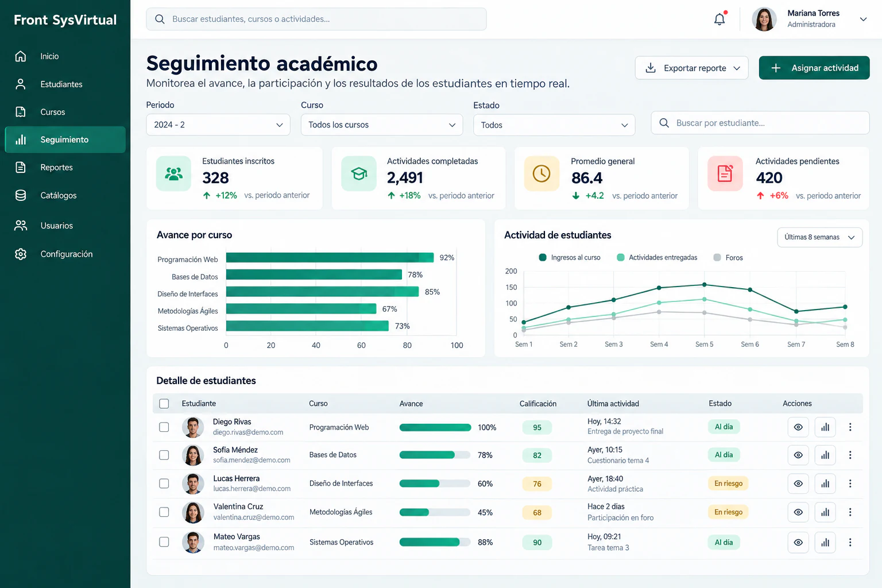Open stats chart for Valentina Cruz
The width and height of the screenshot is (882, 588).
click(825, 512)
